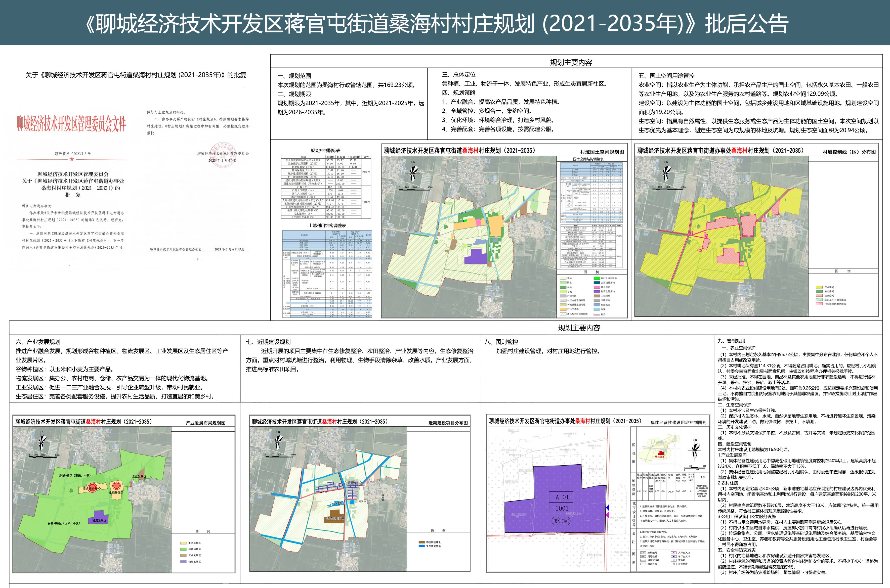Screen dimensions: 890x588
Task: Click the 土地利用结构调整表 table
Action: click(327, 274)
